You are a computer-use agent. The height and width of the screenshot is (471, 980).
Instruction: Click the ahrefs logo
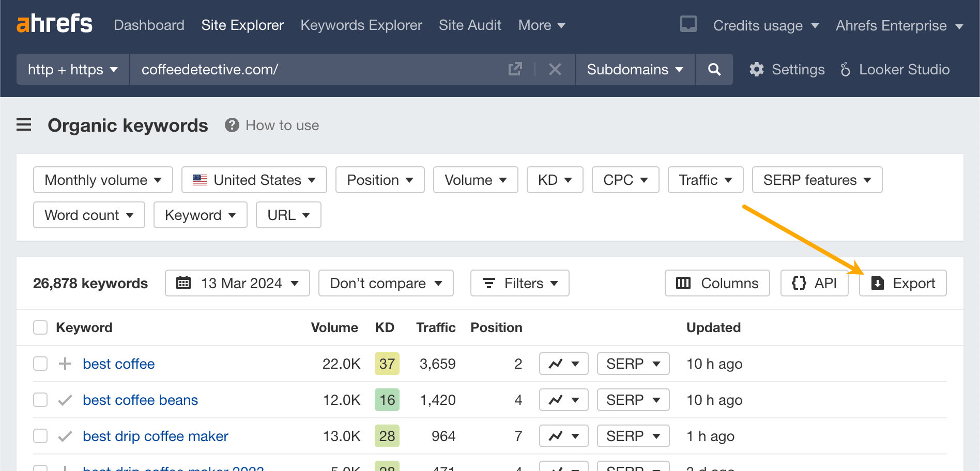tap(54, 23)
